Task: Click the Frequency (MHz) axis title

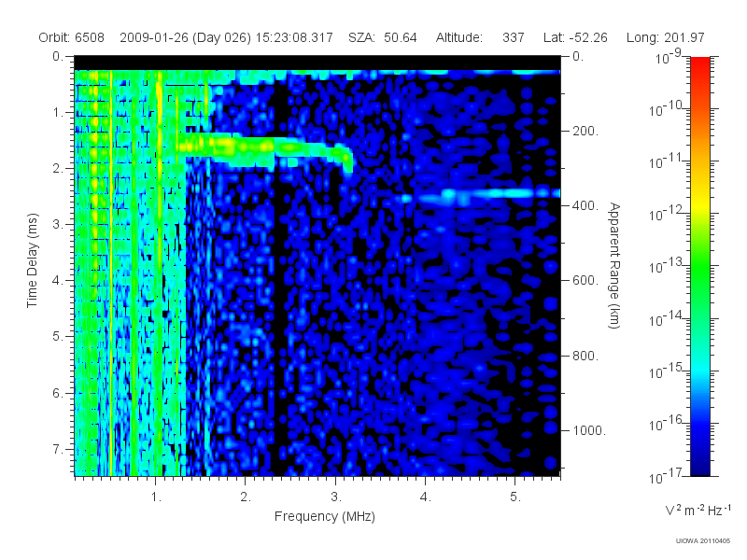Action: 324,516
